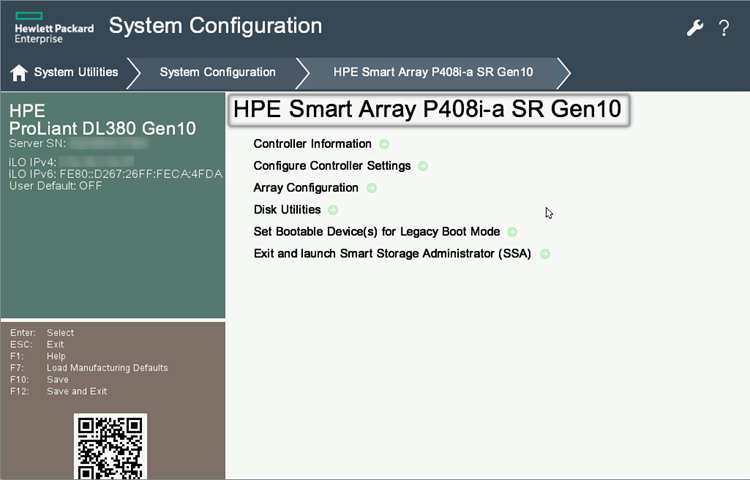Click green arrow beside Configure Controller Settings

coord(423,166)
